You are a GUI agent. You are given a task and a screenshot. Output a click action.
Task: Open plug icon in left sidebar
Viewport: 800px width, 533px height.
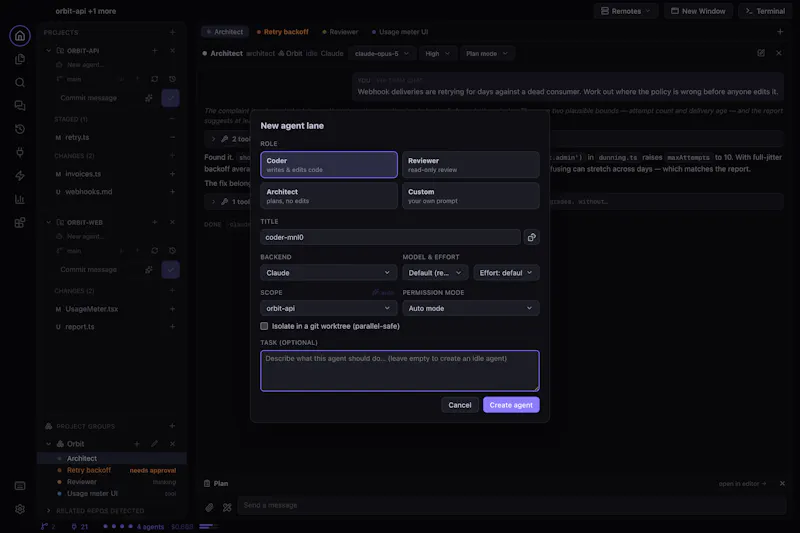(20, 153)
